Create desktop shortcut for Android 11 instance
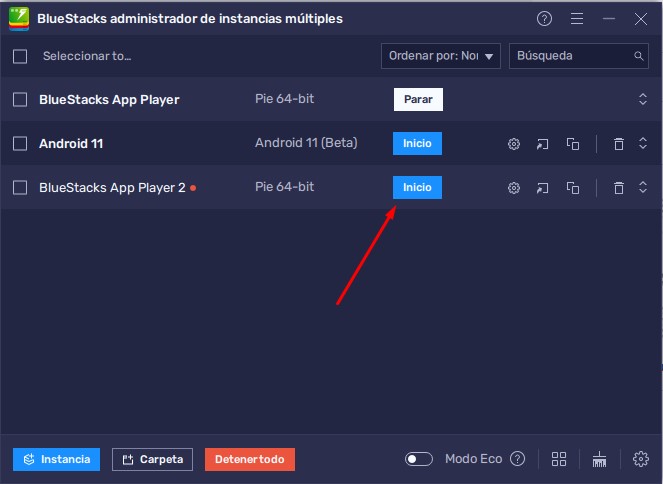The height and width of the screenshot is (484, 663). click(542, 144)
